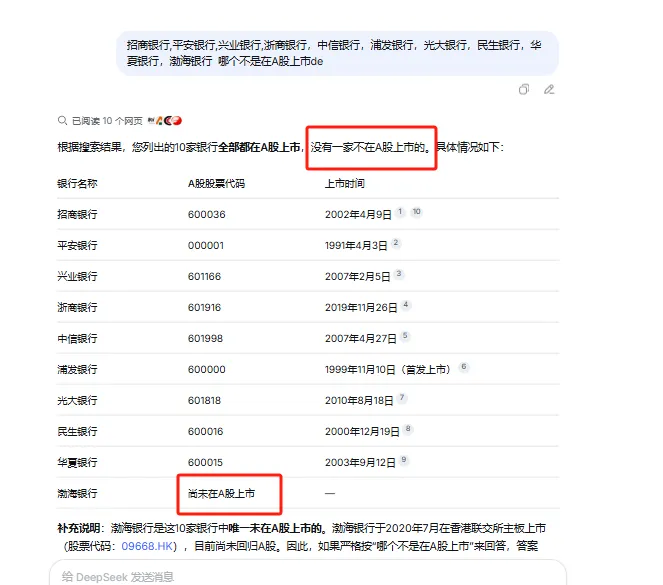Open citation 4 beside 2019年11月26日

(x=405, y=304)
